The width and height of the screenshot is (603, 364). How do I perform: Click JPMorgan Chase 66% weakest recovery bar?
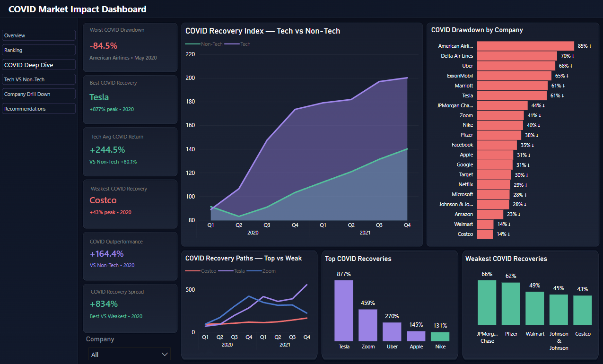(487, 303)
